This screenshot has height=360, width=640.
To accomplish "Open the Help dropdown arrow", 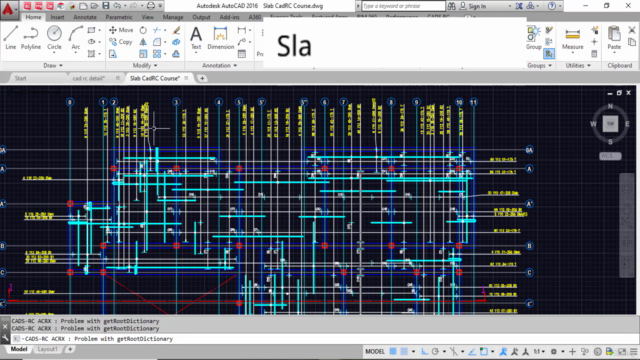I will tap(560, 6).
